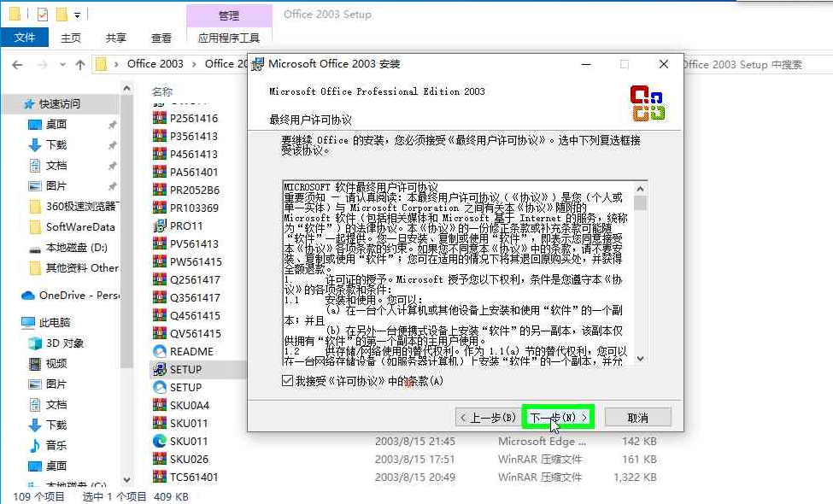Select the QV561415 archive file

click(x=188, y=333)
